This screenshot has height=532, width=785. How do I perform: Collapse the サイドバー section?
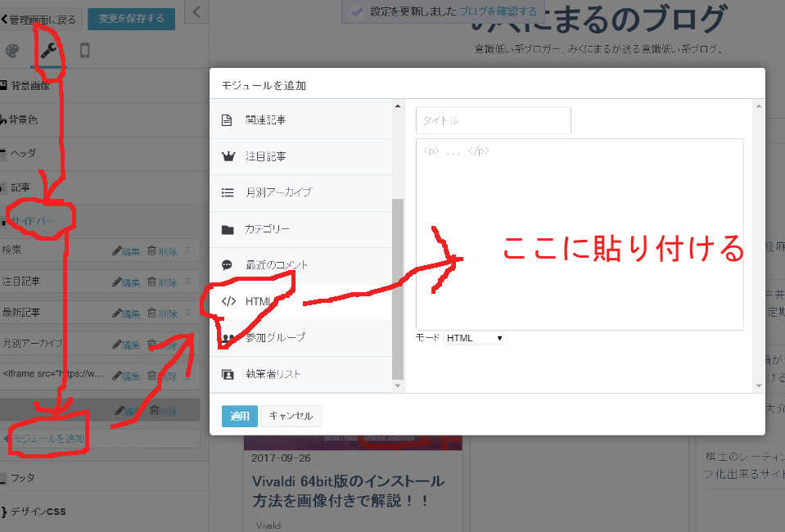pyautogui.click(x=104, y=221)
